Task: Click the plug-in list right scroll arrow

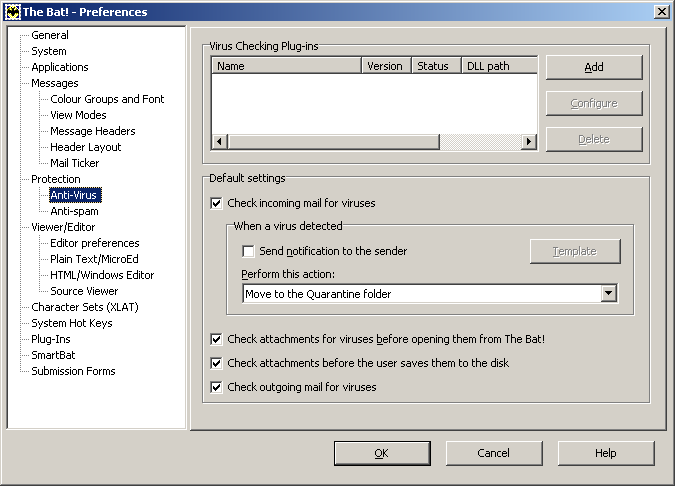Action: 529,142
